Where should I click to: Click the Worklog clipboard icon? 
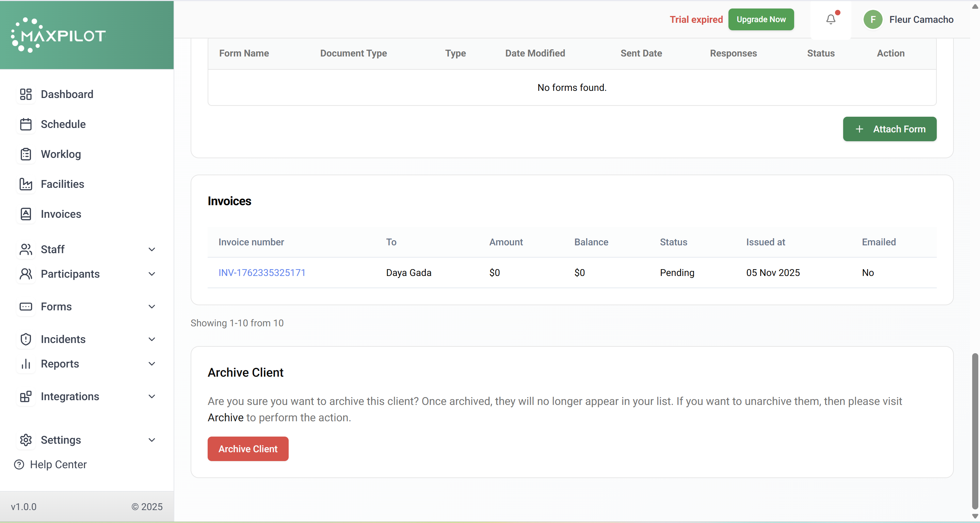pyautogui.click(x=26, y=154)
